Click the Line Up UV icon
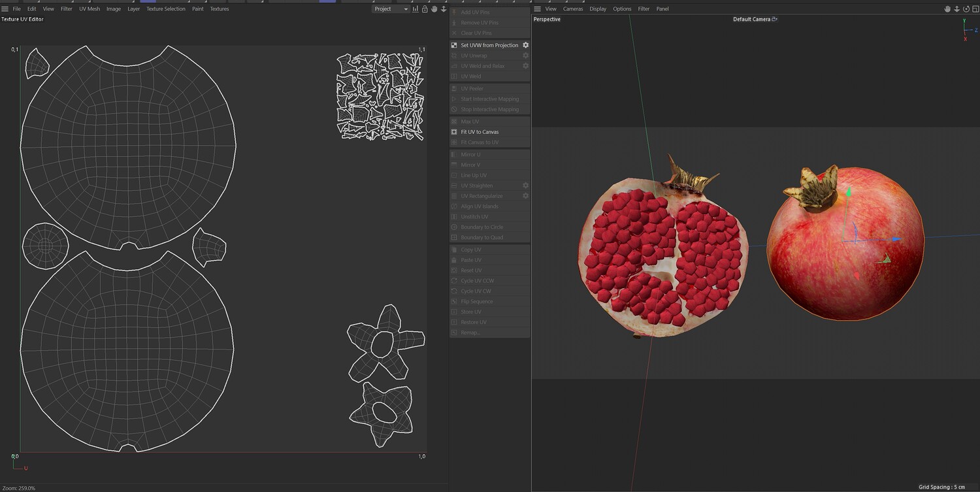Screen dimensions: 980x492 455,176
